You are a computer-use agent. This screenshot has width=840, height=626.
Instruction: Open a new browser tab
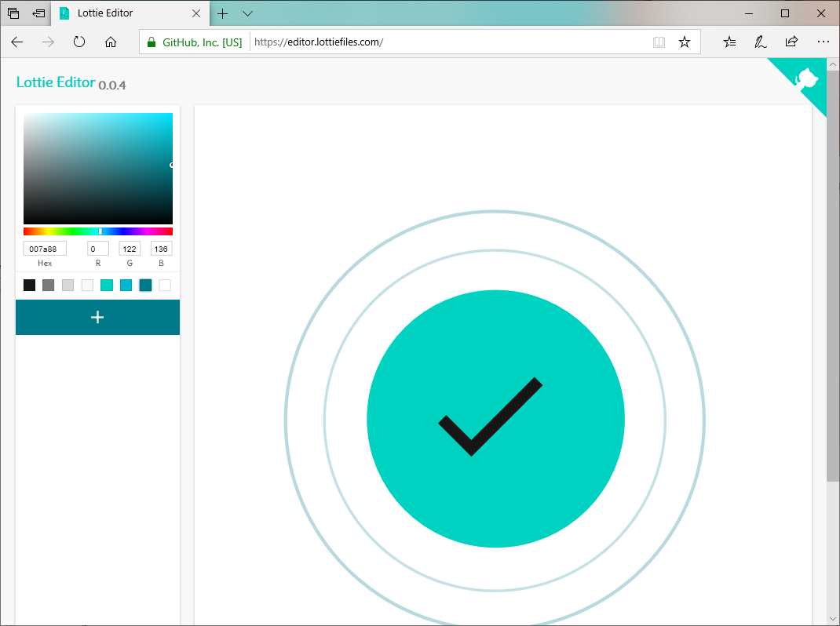tap(223, 13)
